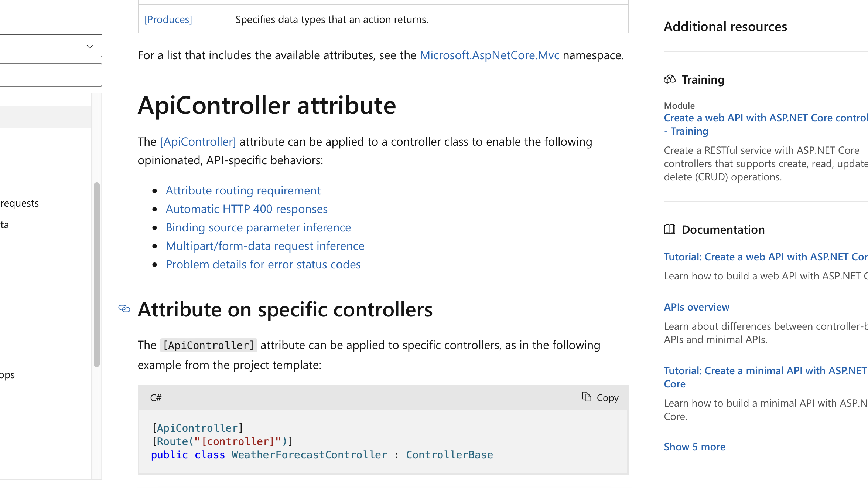
Task: Click the Documentation book icon
Action: [669, 230]
